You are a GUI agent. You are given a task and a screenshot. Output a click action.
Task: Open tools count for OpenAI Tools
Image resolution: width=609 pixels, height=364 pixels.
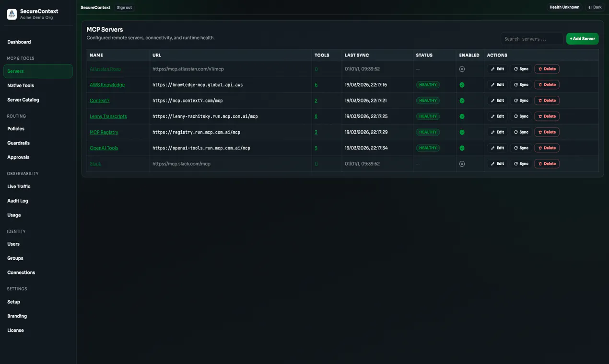click(x=316, y=148)
